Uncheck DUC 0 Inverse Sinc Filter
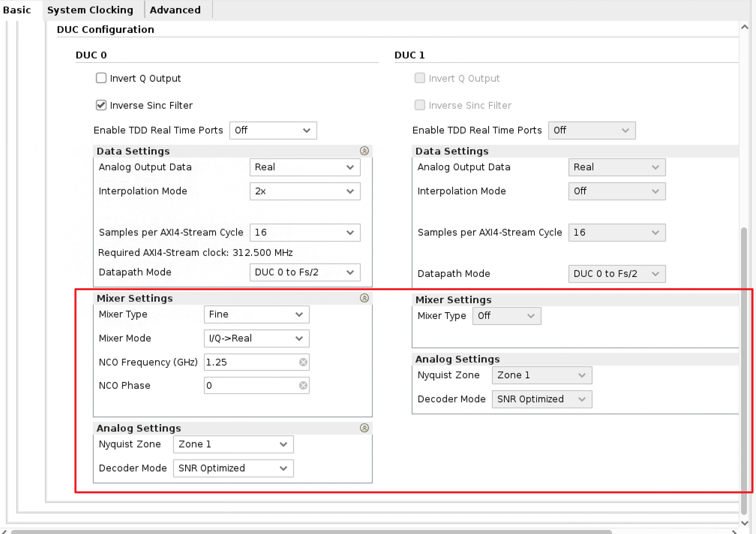This screenshot has width=756, height=534. click(x=101, y=105)
